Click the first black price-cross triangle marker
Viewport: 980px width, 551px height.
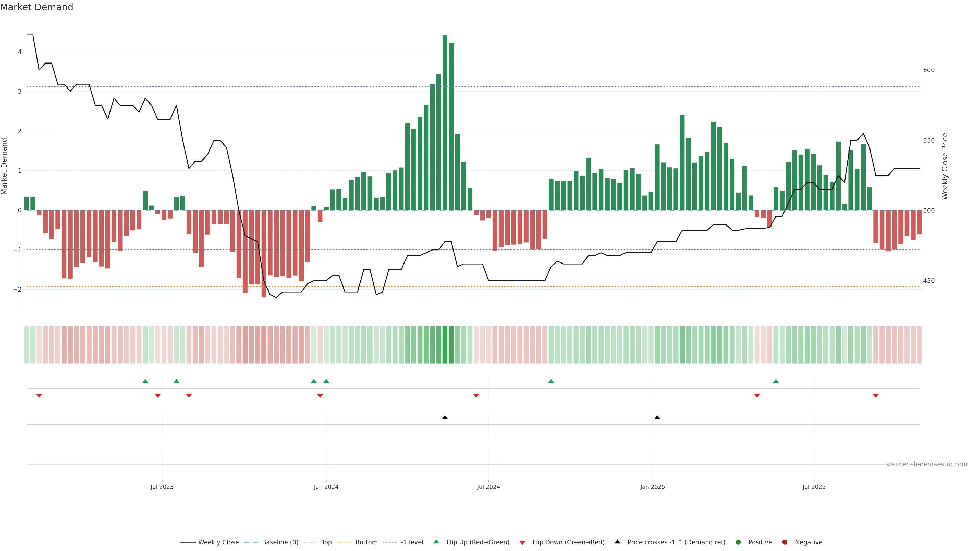click(445, 418)
